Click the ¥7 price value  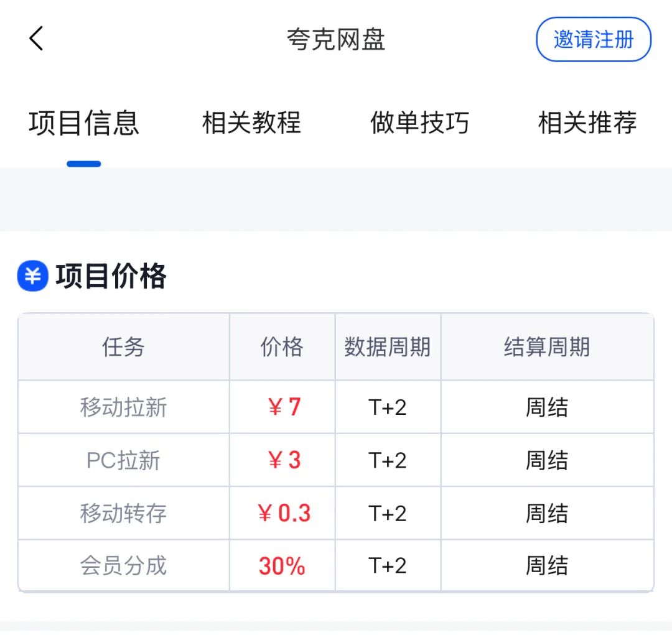(283, 407)
